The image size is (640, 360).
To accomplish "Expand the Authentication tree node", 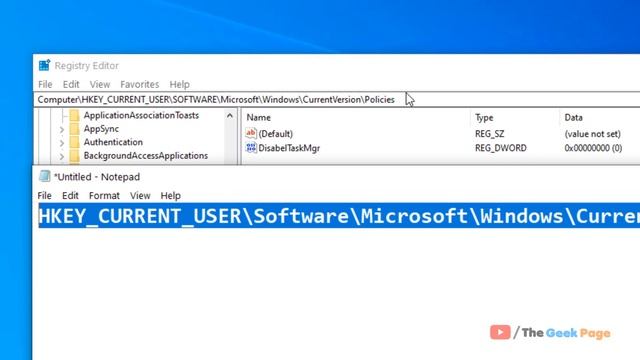I will tap(62, 143).
